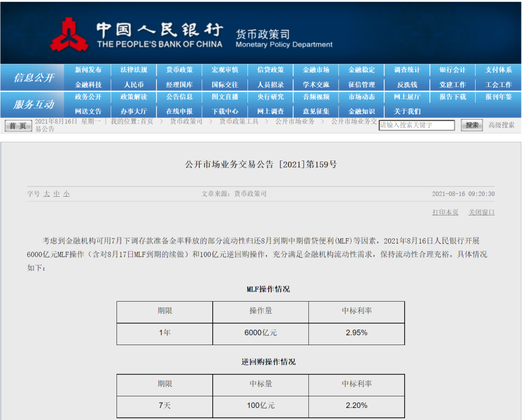Go to 报刊年鉴 section
This screenshot has height=420, width=522.
point(498,97)
